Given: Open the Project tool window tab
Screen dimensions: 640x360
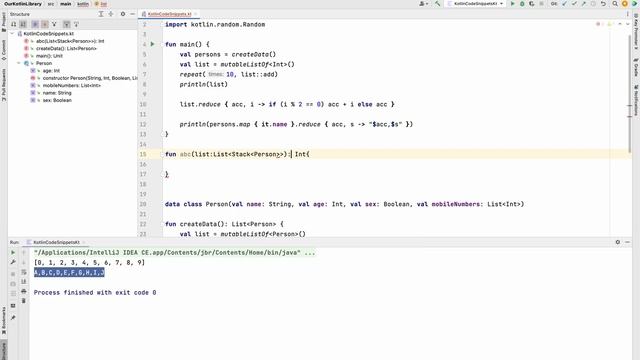Looking at the screenshot, I should pyautogui.click(x=4, y=22).
